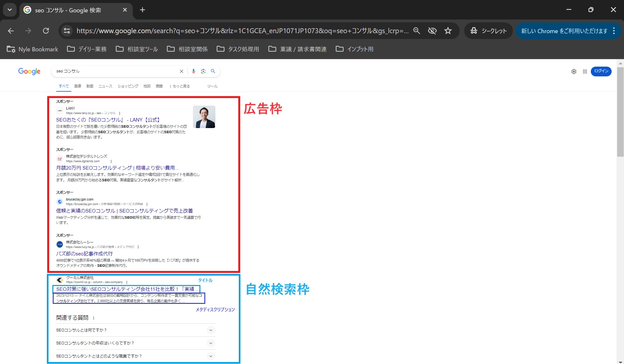
Task: Open バズ部のseo記事作成代行 ad link
Action: pyautogui.click(x=84, y=254)
